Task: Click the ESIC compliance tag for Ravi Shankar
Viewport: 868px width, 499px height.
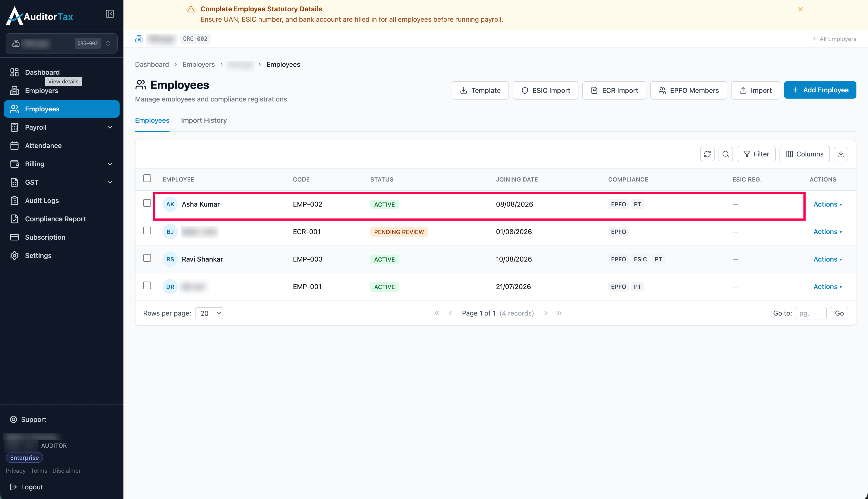Action: point(640,259)
